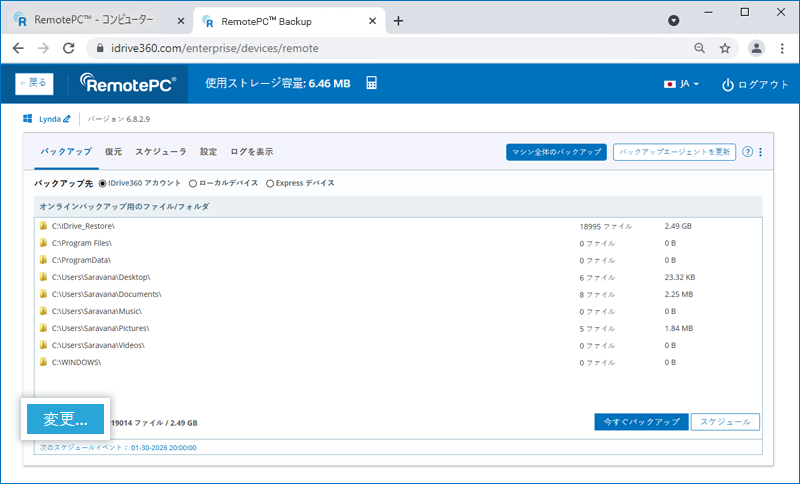Screen dimensions: 800x484
Task: Open the help question mark icon
Action: point(747,151)
